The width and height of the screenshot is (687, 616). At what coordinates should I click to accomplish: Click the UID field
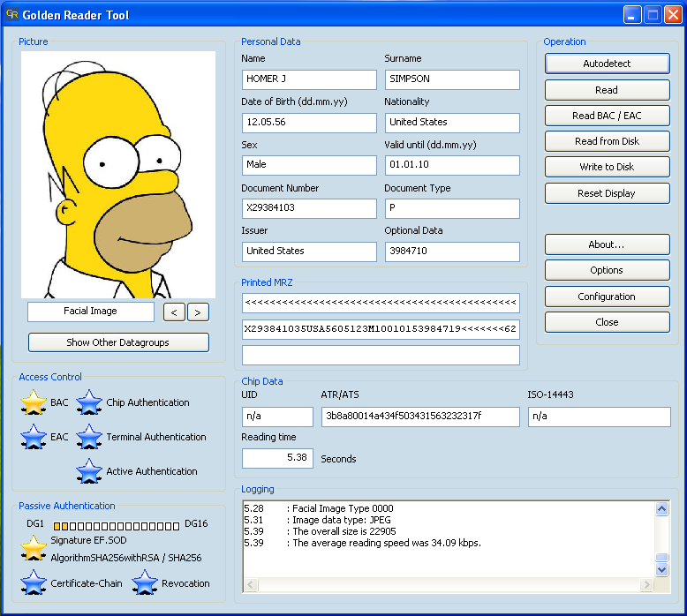(277, 417)
